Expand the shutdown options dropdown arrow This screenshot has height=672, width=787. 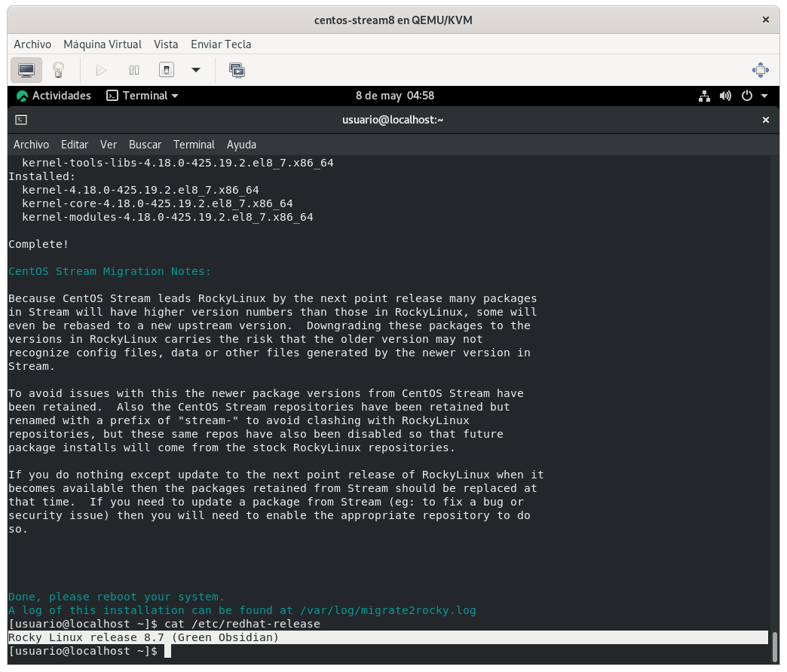click(x=196, y=70)
